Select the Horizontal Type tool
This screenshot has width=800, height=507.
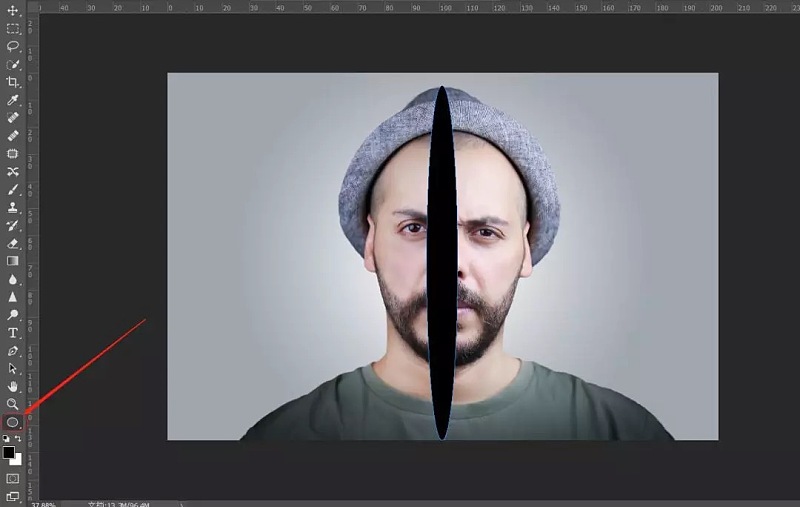pos(12,333)
